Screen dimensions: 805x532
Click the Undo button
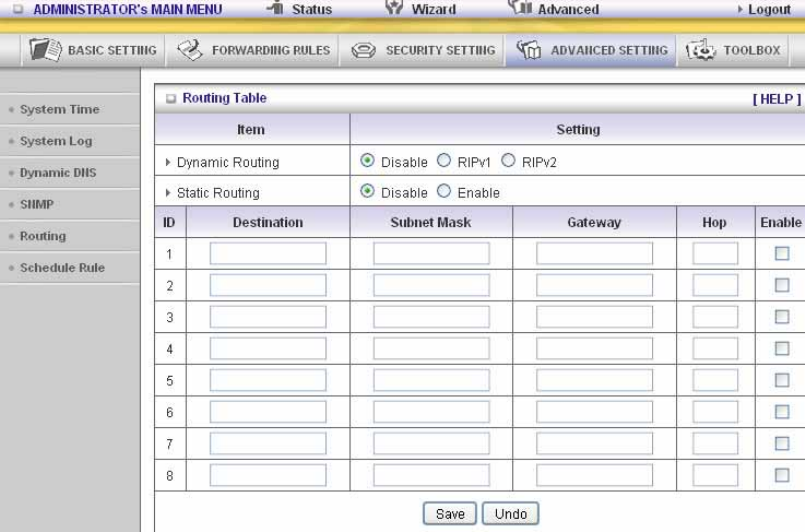tap(510, 514)
